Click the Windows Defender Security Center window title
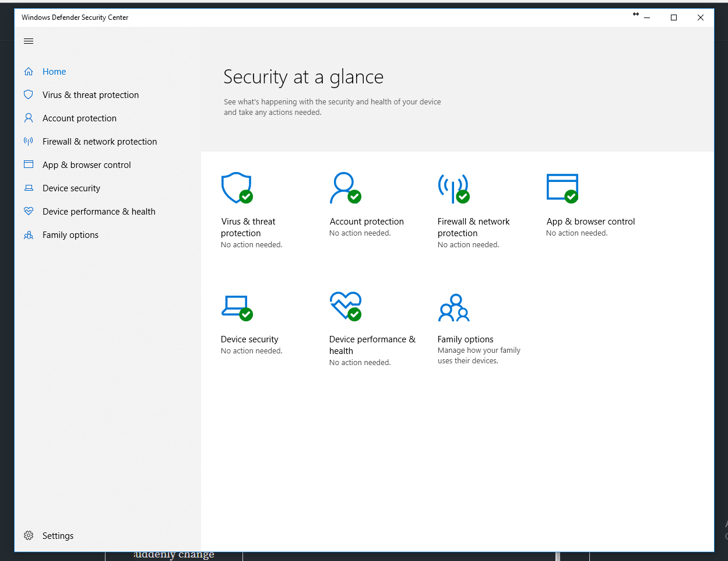 pyautogui.click(x=75, y=17)
